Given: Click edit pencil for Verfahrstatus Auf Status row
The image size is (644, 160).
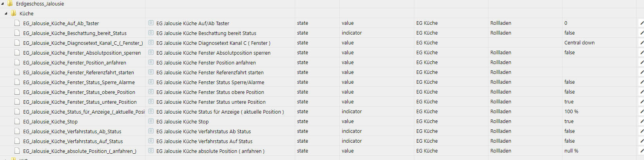Looking at the screenshot, I should [642, 141].
